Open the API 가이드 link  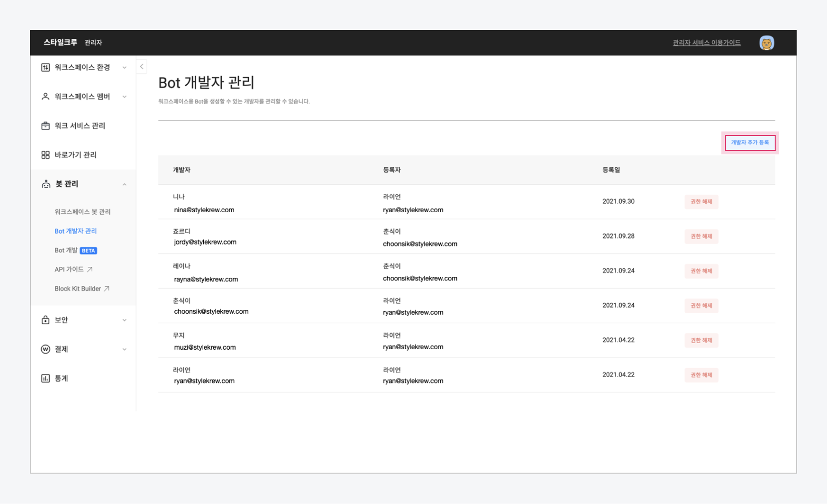(69, 269)
